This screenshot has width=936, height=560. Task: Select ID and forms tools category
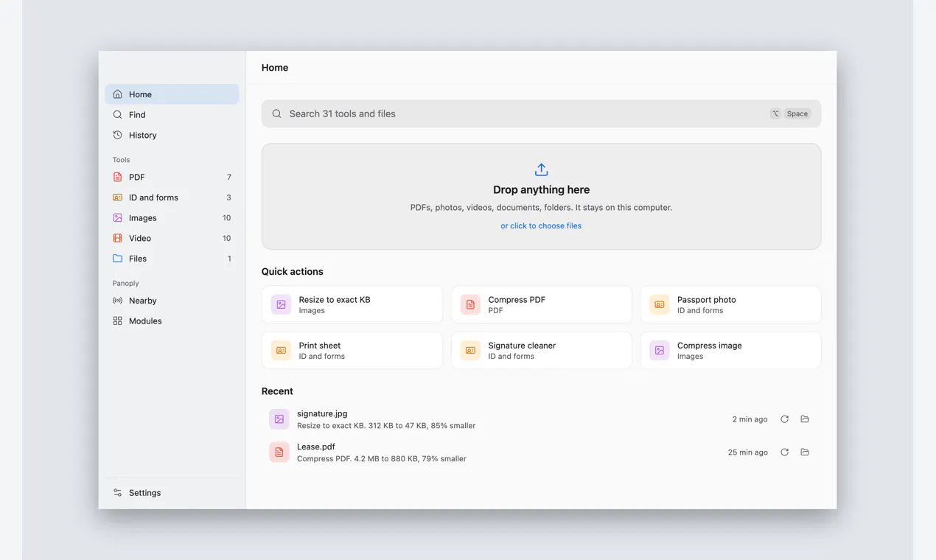point(172,197)
